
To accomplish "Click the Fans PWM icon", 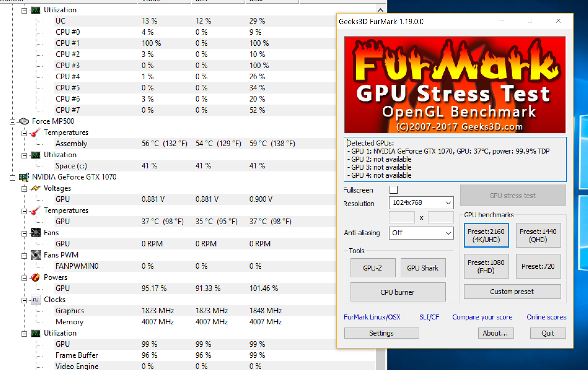I will click(x=36, y=255).
